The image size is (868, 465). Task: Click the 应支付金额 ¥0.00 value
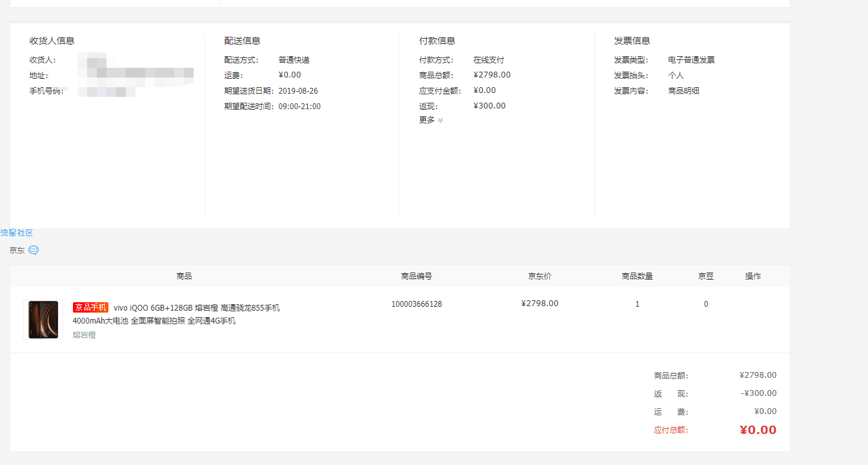(485, 90)
